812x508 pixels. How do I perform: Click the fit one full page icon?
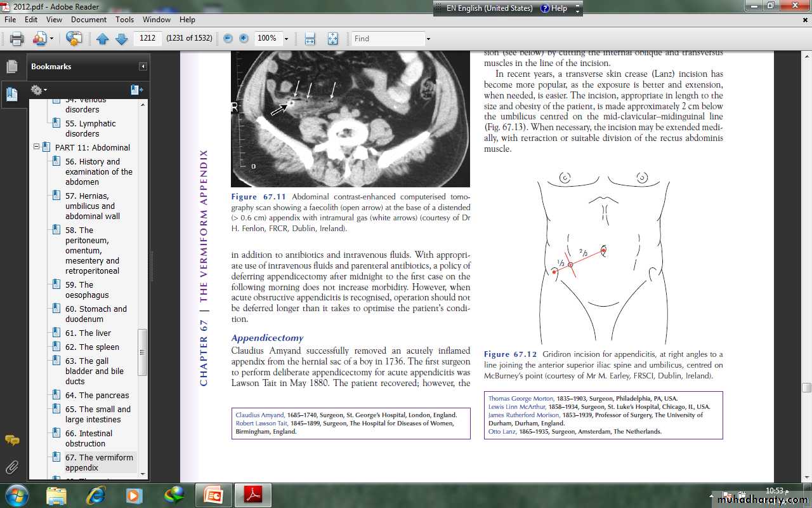(332, 39)
